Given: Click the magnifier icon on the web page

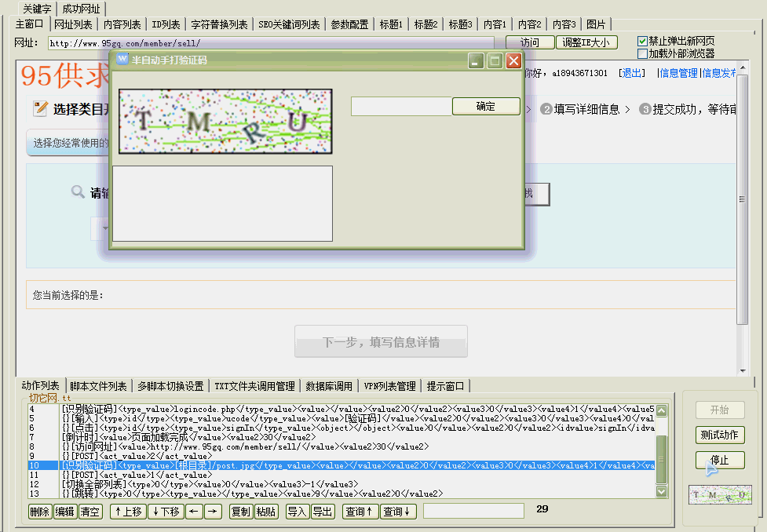Looking at the screenshot, I should (78, 191).
